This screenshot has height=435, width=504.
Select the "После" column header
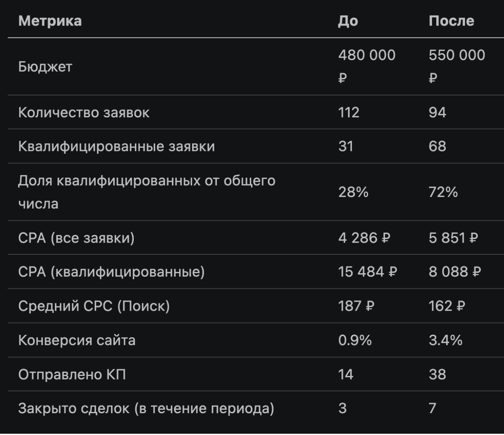(451, 21)
